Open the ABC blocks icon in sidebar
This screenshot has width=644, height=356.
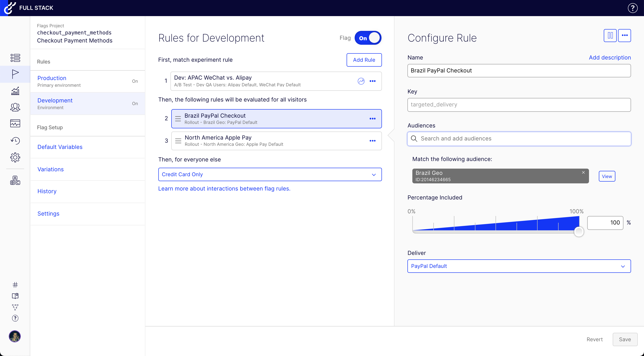click(15, 180)
